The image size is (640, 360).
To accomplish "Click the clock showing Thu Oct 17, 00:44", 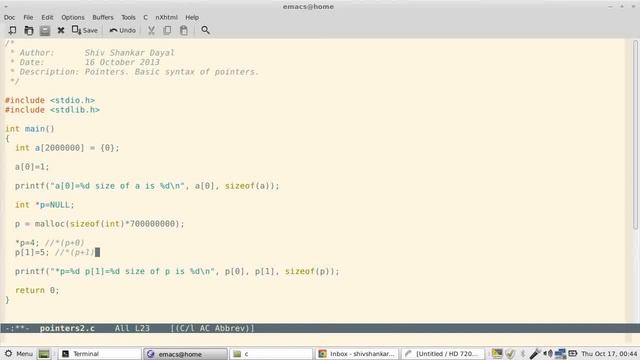I will coord(609,353).
